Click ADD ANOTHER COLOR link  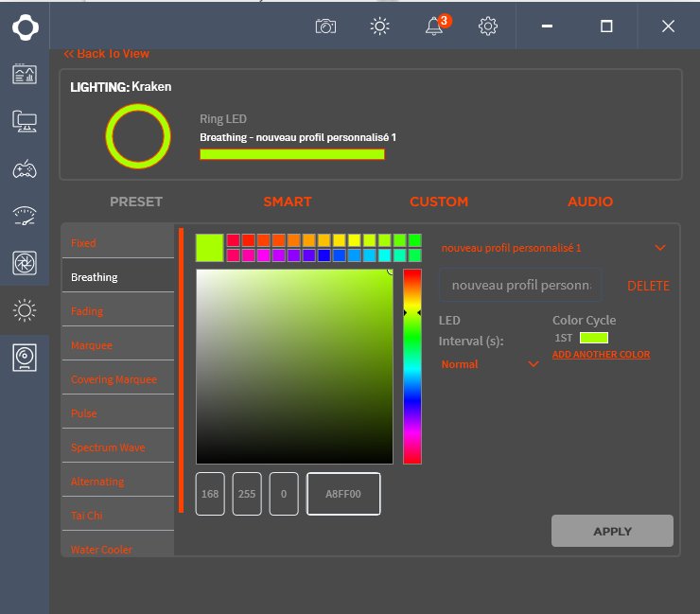tap(601, 355)
